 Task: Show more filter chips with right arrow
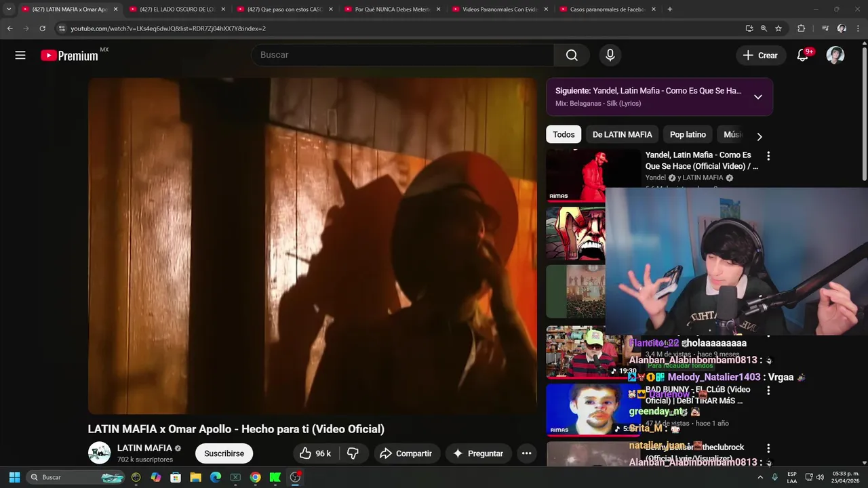(x=759, y=136)
